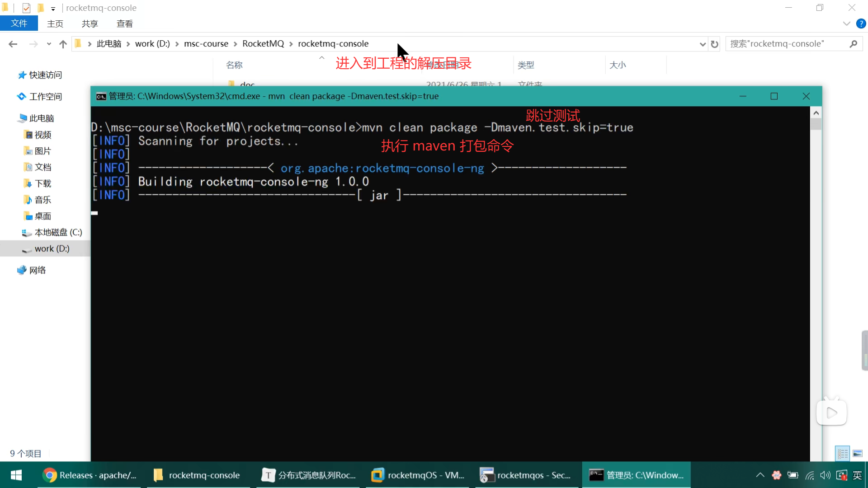The image size is (868, 488).
Task: Expand the ribbon with the chevron
Action: click(x=846, y=23)
